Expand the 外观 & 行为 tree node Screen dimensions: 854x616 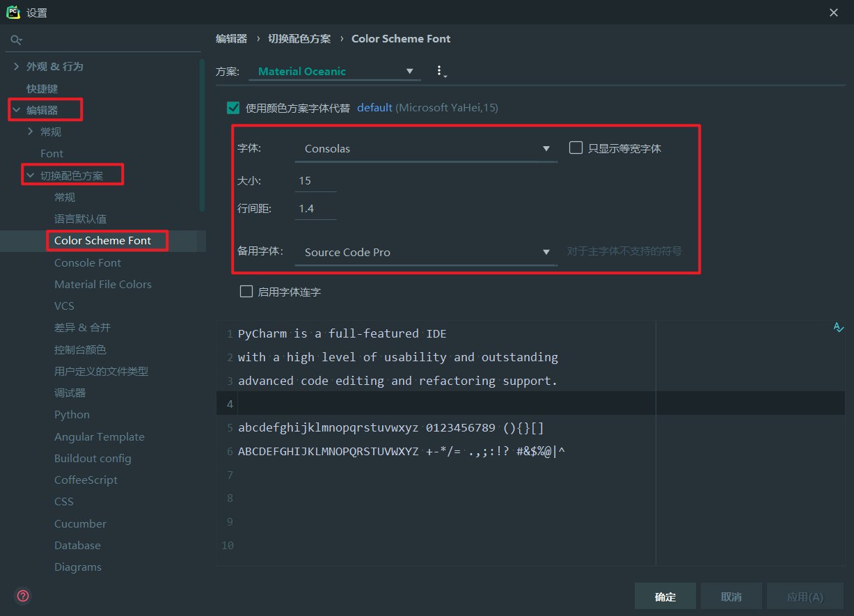[x=17, y=66]
